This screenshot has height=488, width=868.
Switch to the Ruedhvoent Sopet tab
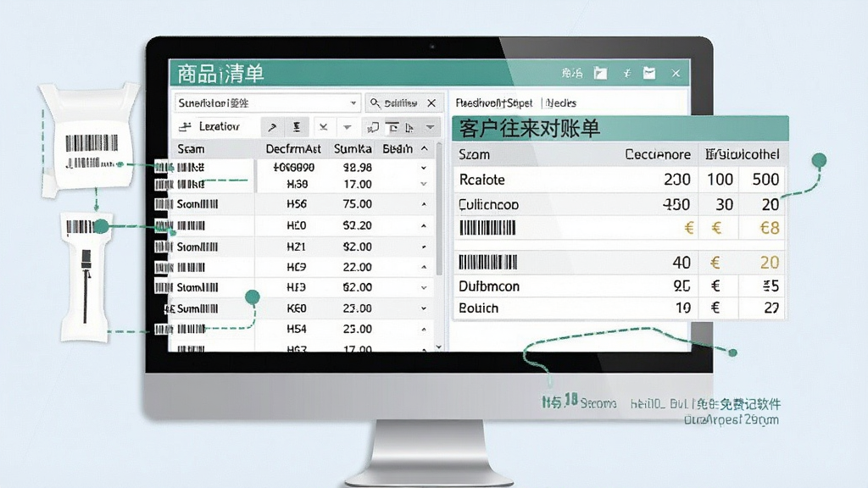click(494, 103)
